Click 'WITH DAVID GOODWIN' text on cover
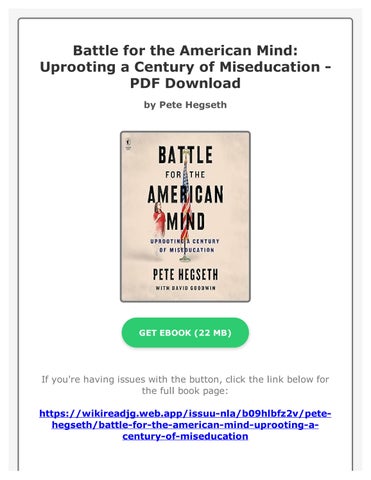The width and height of the screenshot is (371, 480). tap(185, 288)
